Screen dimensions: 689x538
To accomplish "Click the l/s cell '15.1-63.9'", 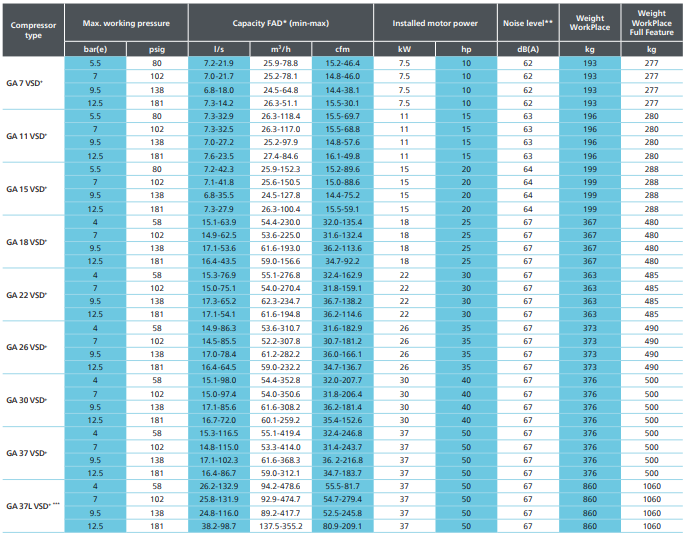I will [x=219, y=222].
